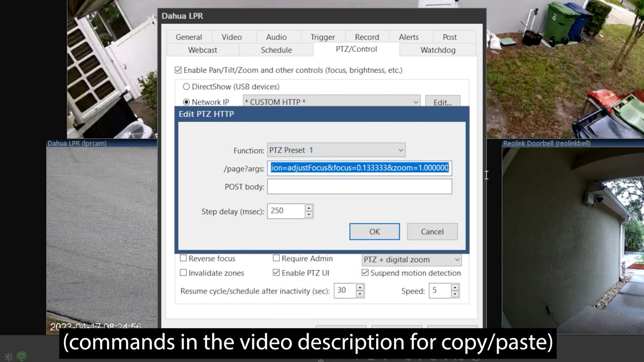Image resolution: width=644 pixels, height=362 pixels.
Task: Click the Edit PTZ HTTP title bar
Action: pos(322,114)
